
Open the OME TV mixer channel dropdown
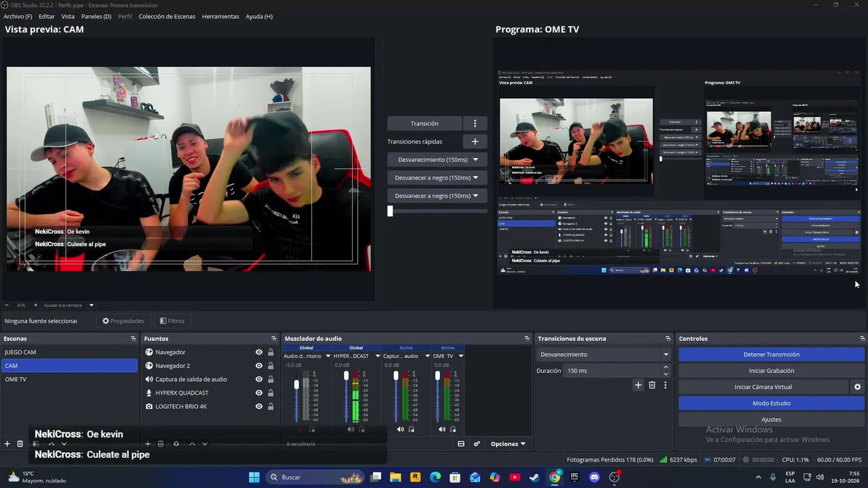[x=461, y=356]
